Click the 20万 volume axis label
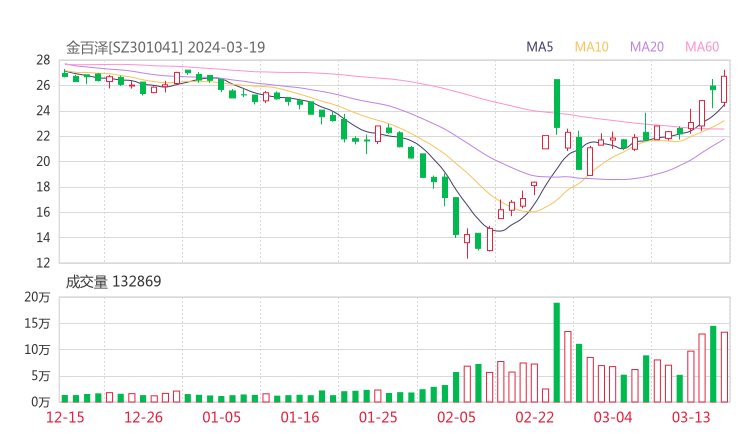The height and width of the screenshot is (440, 740). [37, 297]
